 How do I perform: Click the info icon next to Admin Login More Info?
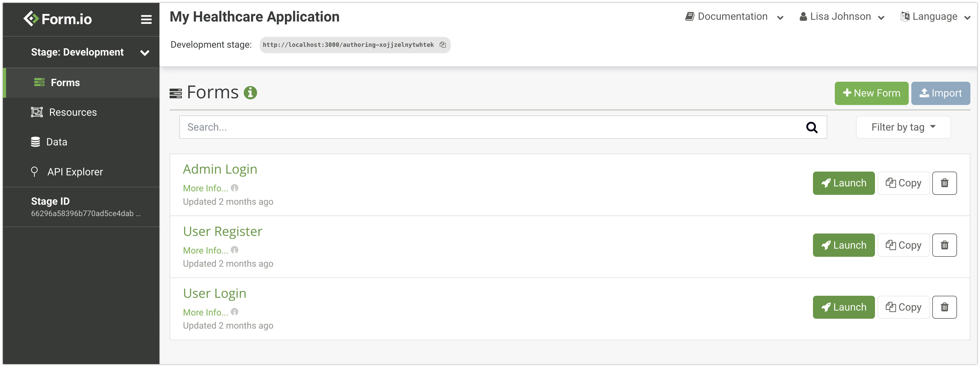235,188
